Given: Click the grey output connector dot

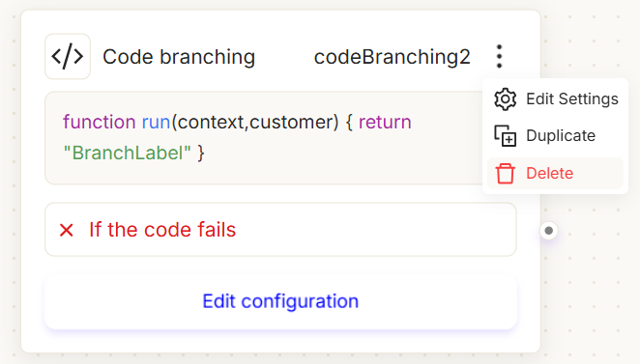Looking at the screenshot, I should [548, 231].
